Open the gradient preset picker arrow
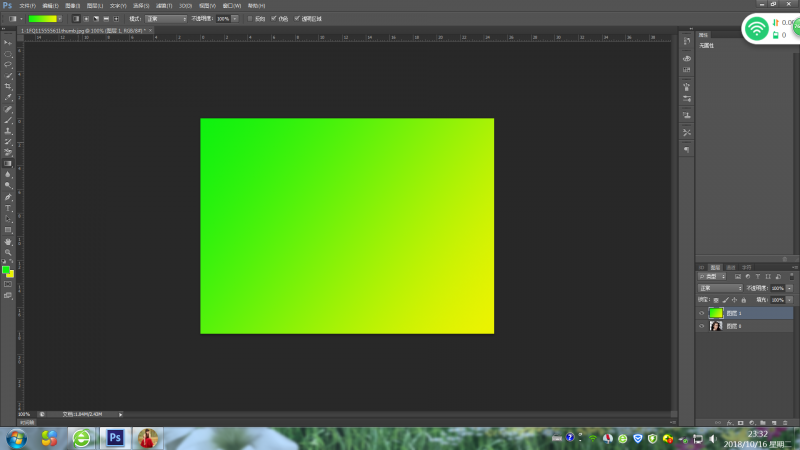 click(61, 18)
